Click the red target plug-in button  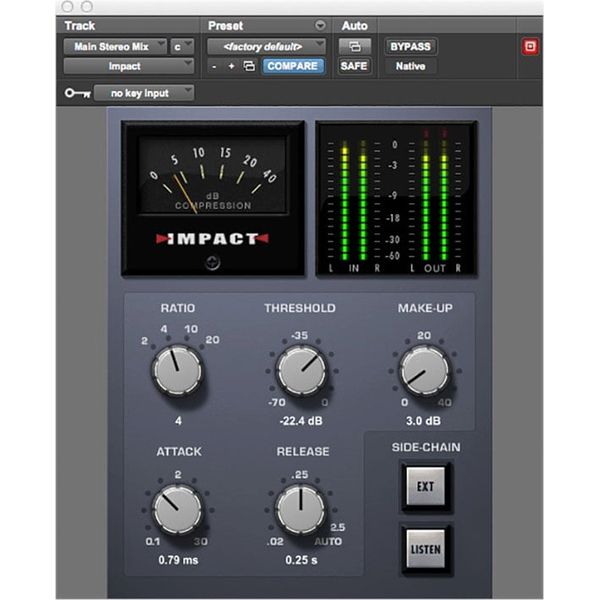(530, 47)
